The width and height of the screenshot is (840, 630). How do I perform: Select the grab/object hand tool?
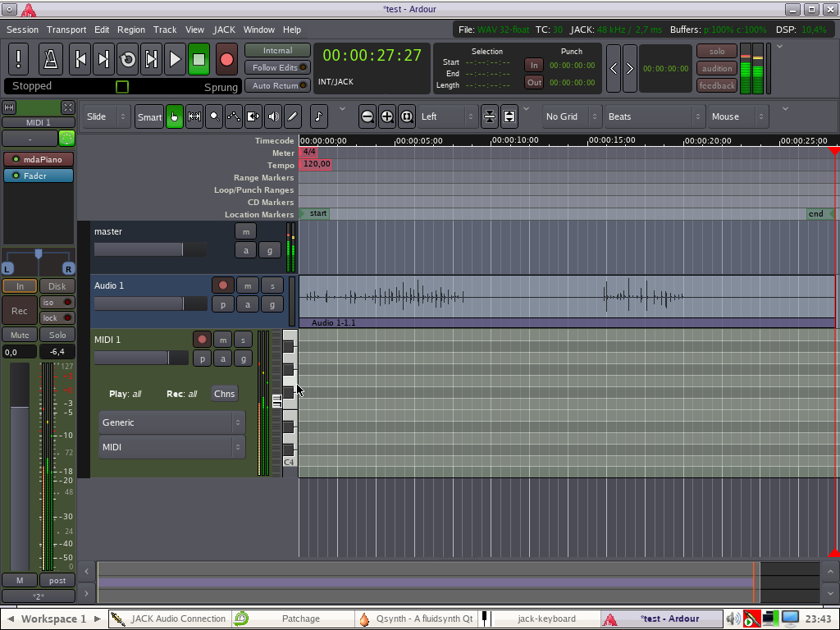pos(175,116)
